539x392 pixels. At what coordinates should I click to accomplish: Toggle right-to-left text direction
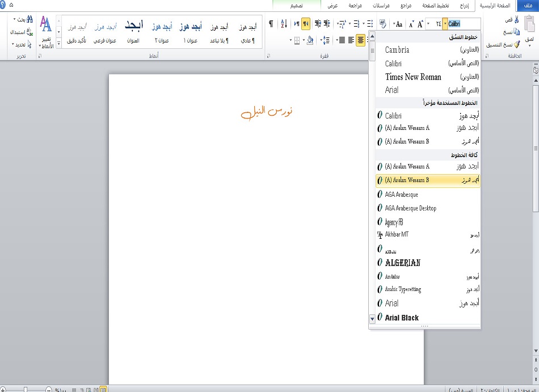click(306, 24)
